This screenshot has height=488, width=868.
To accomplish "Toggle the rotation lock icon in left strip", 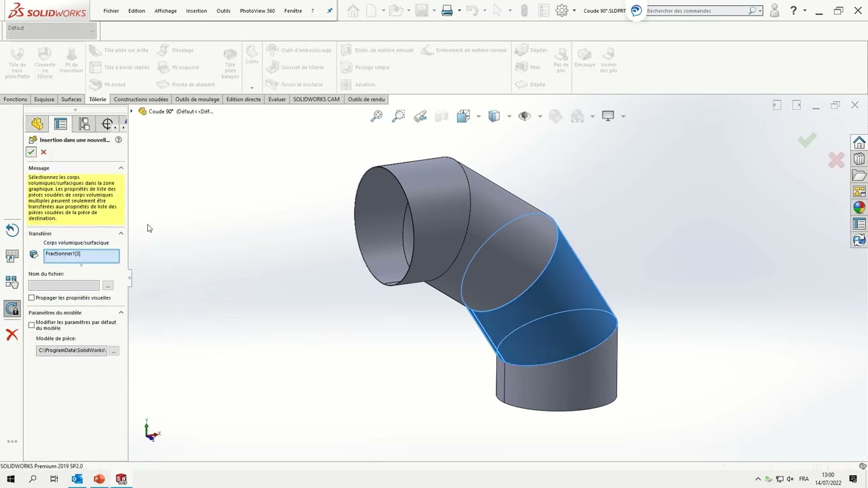I will pos(12,308).
